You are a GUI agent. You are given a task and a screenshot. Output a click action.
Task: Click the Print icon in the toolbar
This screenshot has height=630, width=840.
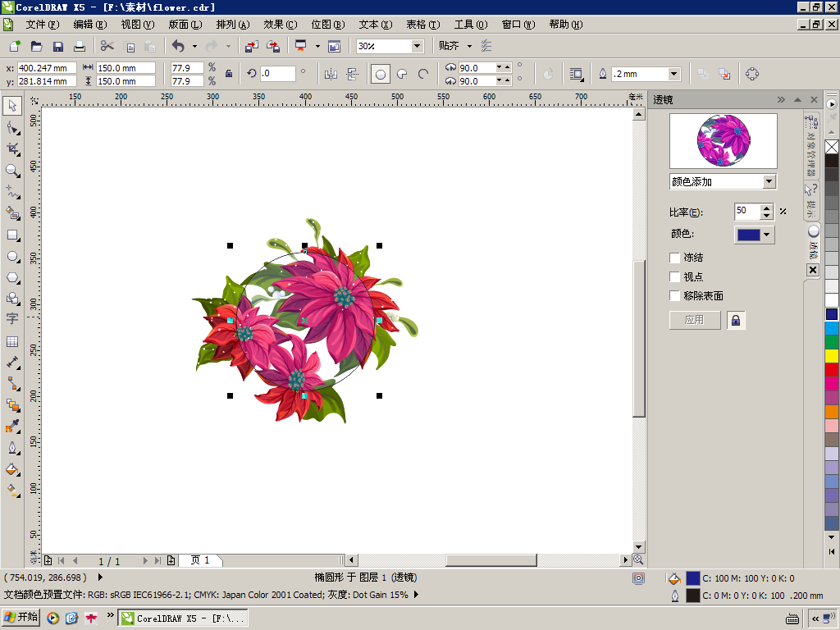[x=80, y=47]
